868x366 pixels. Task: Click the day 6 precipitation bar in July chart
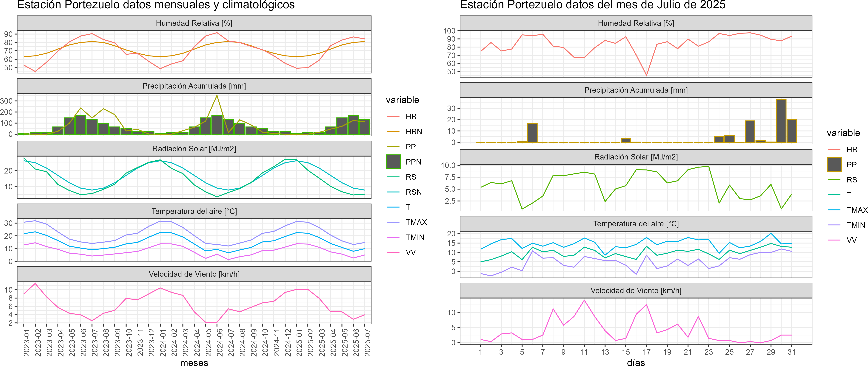[532, 133]
